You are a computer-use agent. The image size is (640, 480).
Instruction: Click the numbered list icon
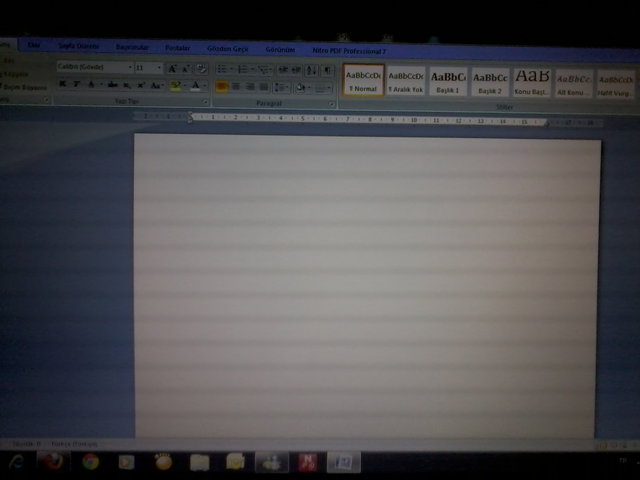tap(243, 69)
